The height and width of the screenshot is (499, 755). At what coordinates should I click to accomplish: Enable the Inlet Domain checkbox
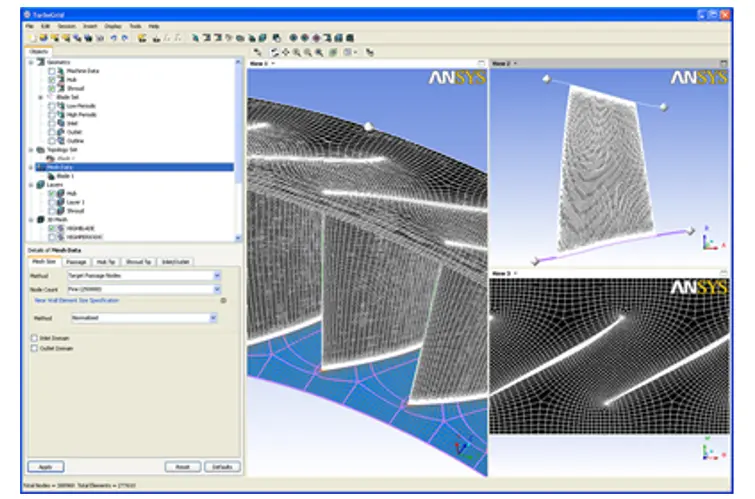pyautogui.click(x=35, y=339)
